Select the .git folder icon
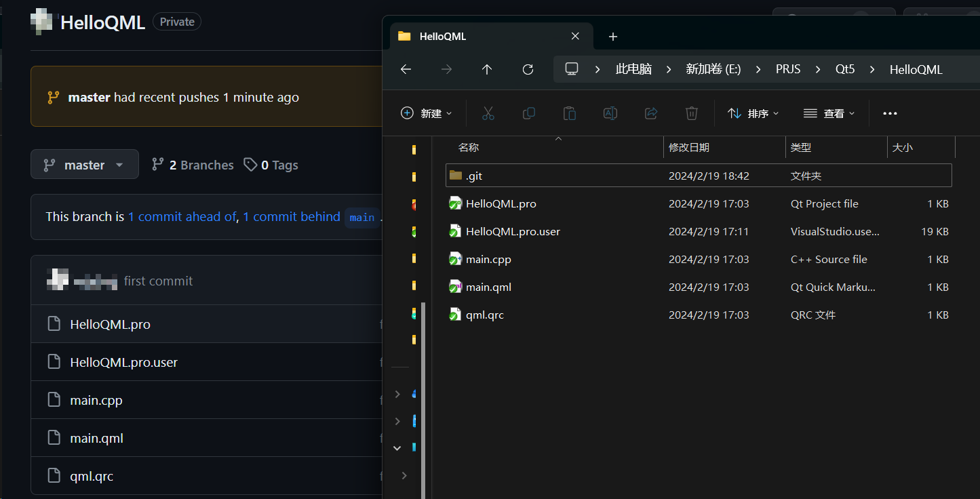 [x=456, y=176]
